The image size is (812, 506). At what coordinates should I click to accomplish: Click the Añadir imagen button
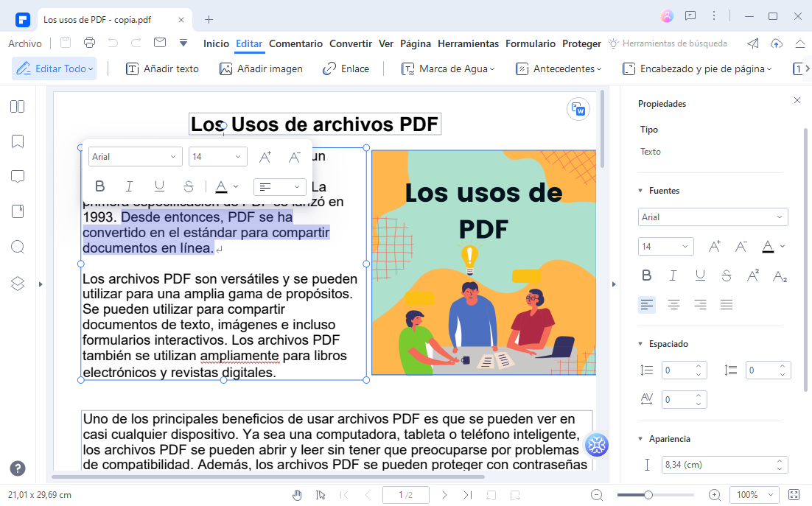point(261,68)
